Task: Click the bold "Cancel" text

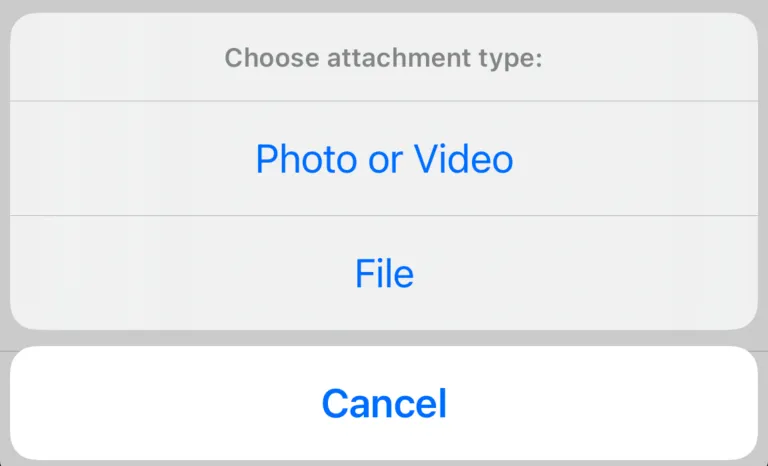Action: [384, 404]
